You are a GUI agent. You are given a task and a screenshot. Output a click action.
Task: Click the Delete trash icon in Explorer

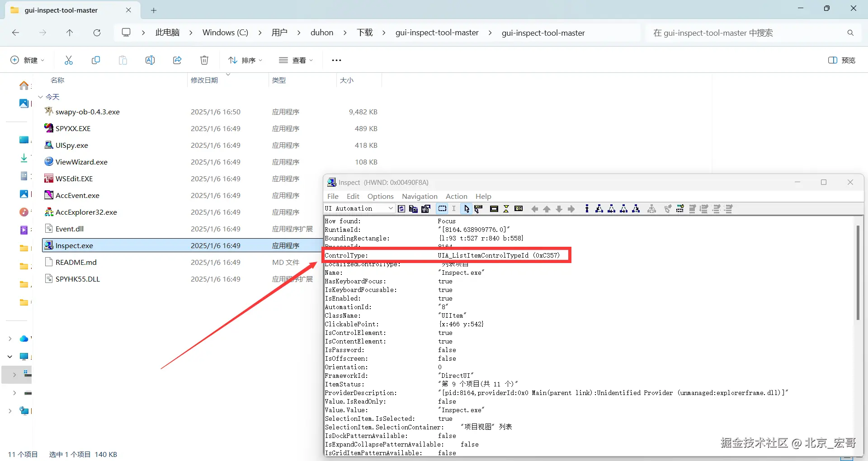click(204, 60)
